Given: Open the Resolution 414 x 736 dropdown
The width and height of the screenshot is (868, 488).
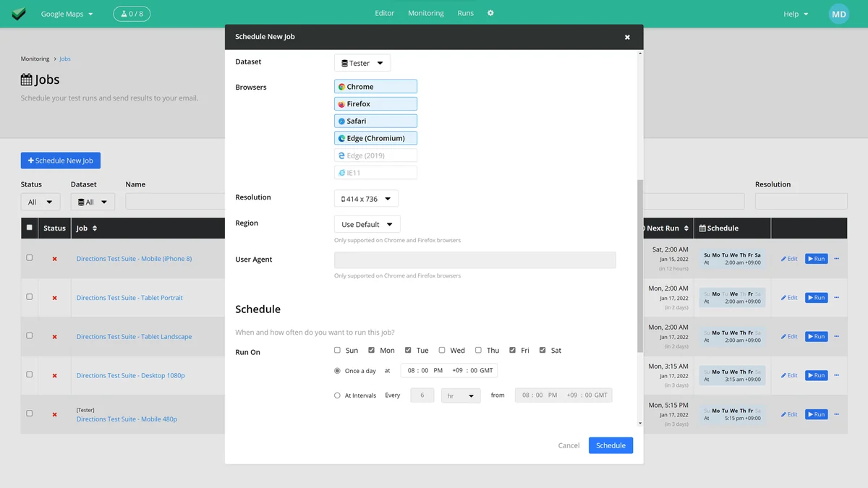Looking at the screenshot, I should coord(366,199).
